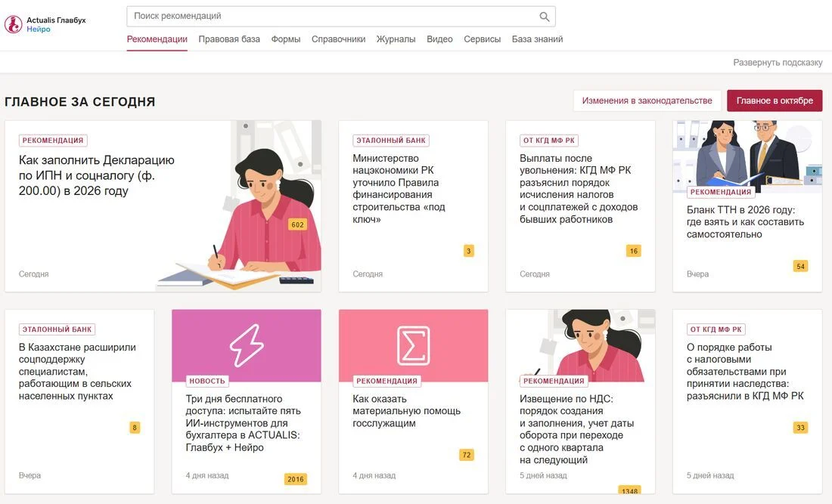The height and width of the screenshot is (504, 832).
Task: Click ЭТАЛОННЫЙ БАНК tag on Министерство card
Action: [391, 141]
